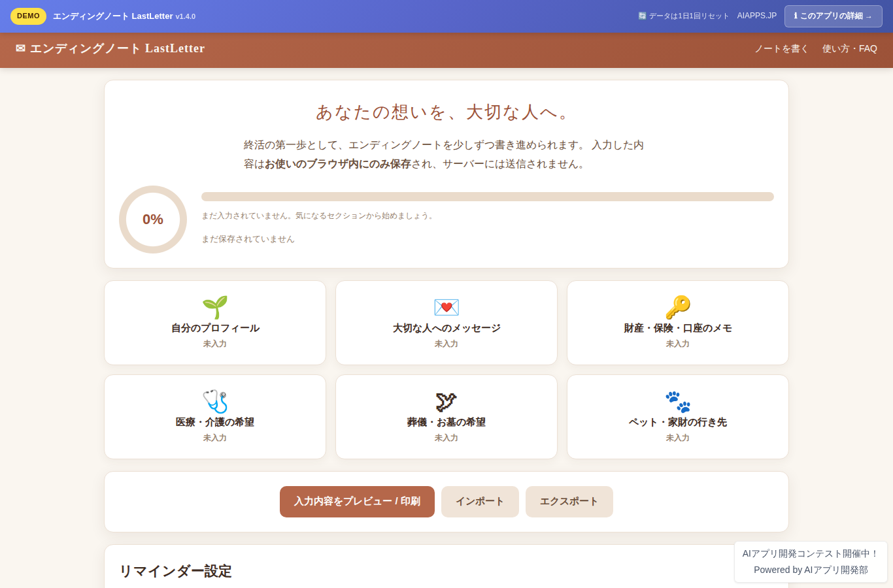
Task: Click the love letter icon for 大切な人へのメッセージ
Action: pos(446,307)
